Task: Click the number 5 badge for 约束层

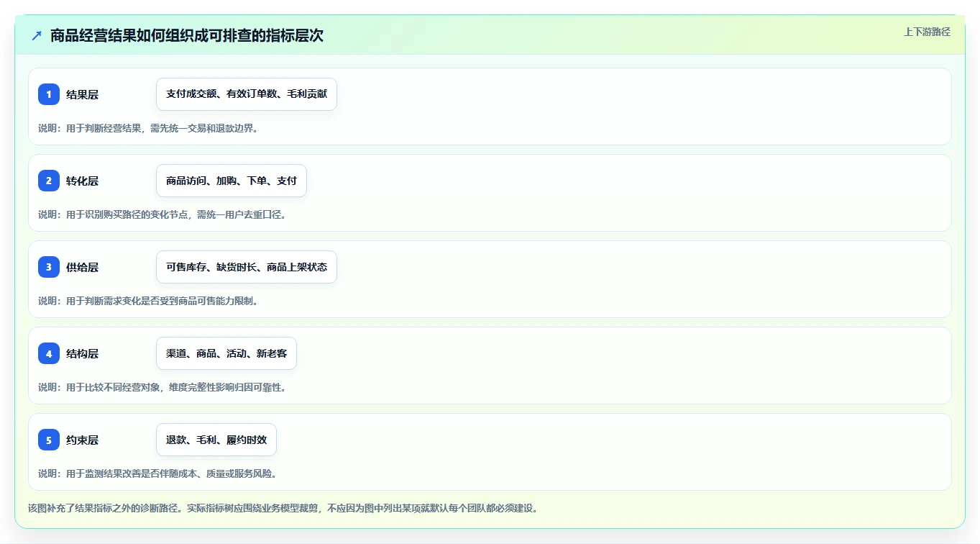Action: click(x=49, y=440)
